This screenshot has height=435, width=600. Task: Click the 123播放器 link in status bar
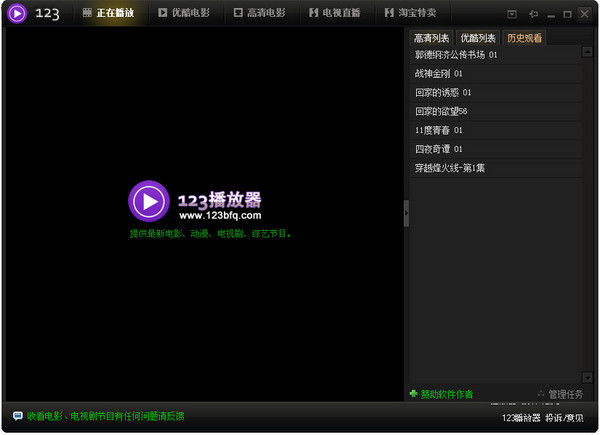click(x=521, y=418)
